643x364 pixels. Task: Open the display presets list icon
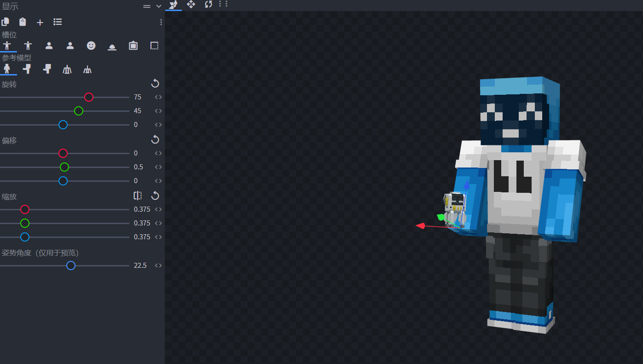tap(58, 22)
